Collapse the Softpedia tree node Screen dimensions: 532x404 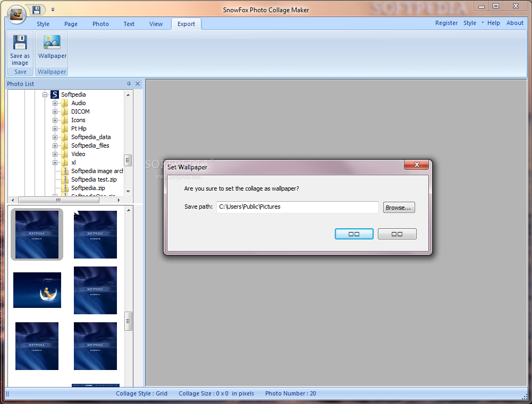[x=45, y=94]
